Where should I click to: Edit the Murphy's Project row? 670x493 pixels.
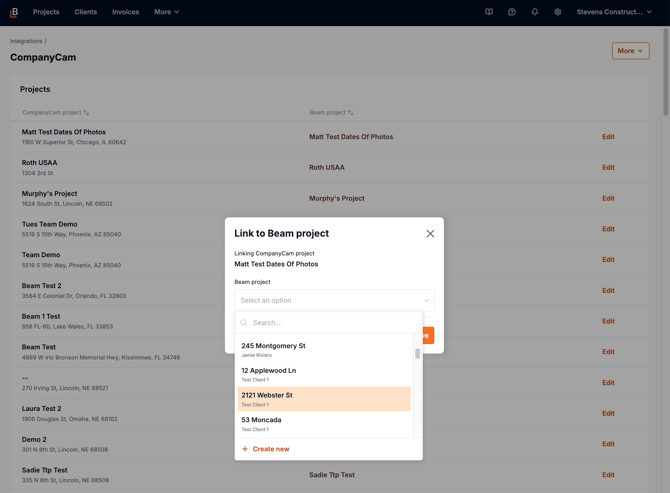point(608,198)
